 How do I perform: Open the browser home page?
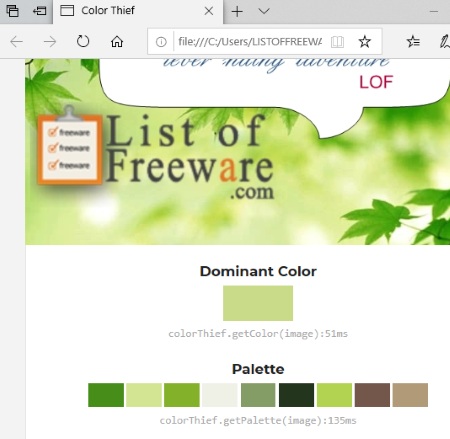pos(117,42)
